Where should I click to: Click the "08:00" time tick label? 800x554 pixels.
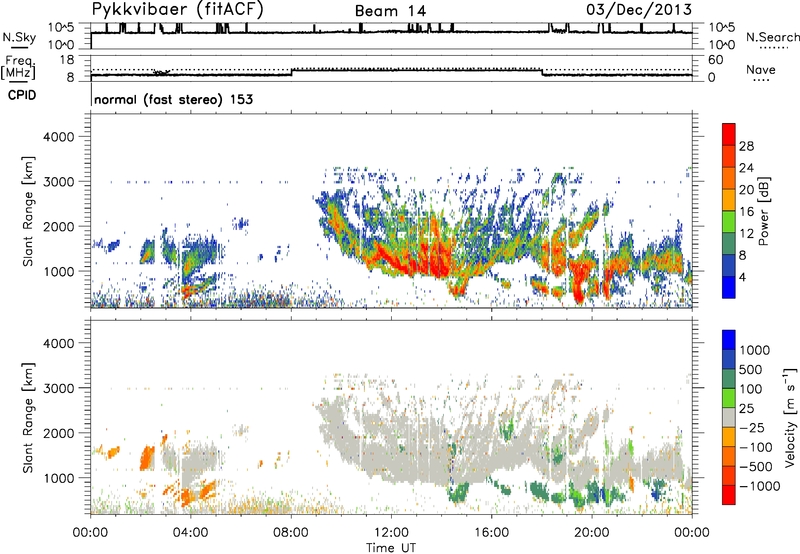coord(291,533)
